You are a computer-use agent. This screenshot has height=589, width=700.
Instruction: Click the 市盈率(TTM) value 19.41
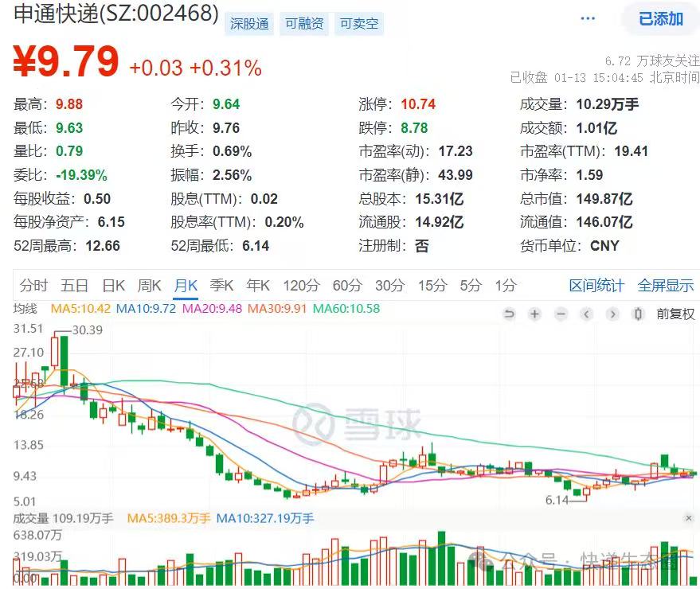(632, 151)
